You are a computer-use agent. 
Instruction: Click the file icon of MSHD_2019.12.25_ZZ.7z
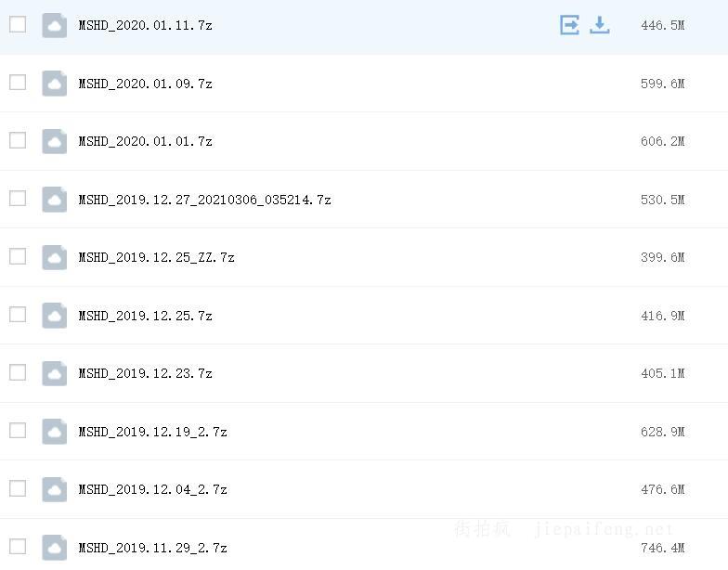pos(55,257)
